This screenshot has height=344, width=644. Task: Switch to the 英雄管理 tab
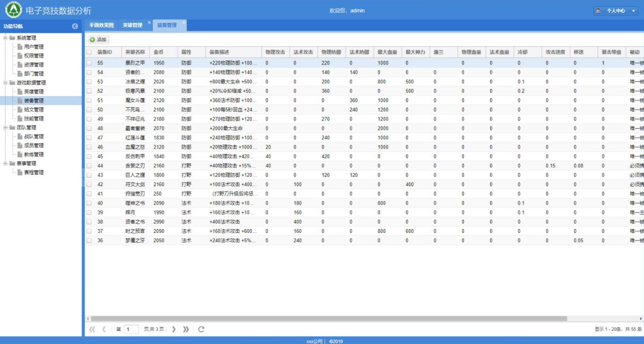coord(132,25)
